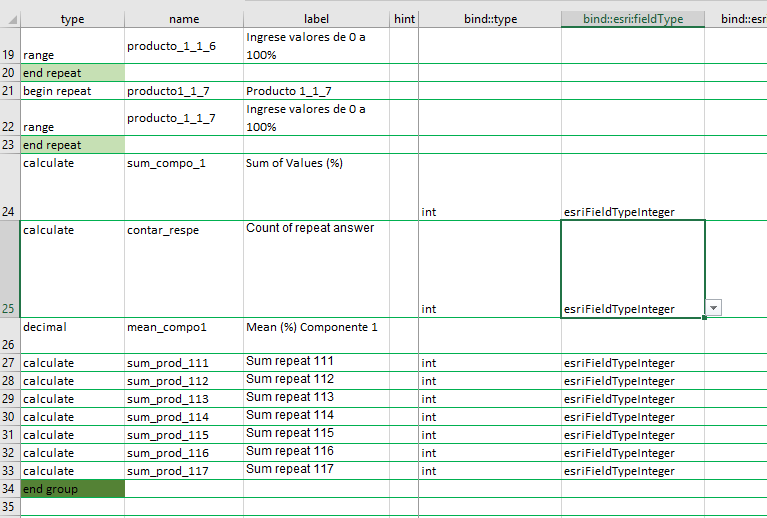Click the 'end repeat' cell in row 20
This screenshot has width=767, height=518.
(72, 73)
